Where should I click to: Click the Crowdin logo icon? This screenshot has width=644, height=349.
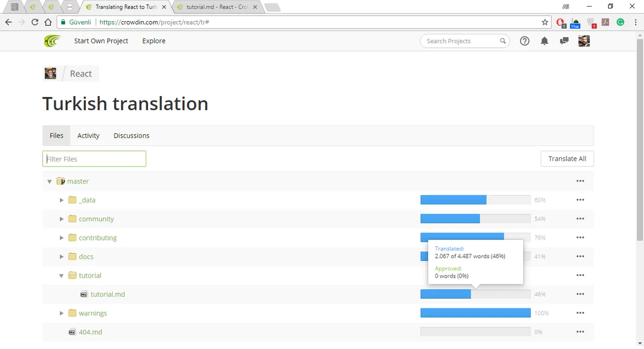[52, 41]
